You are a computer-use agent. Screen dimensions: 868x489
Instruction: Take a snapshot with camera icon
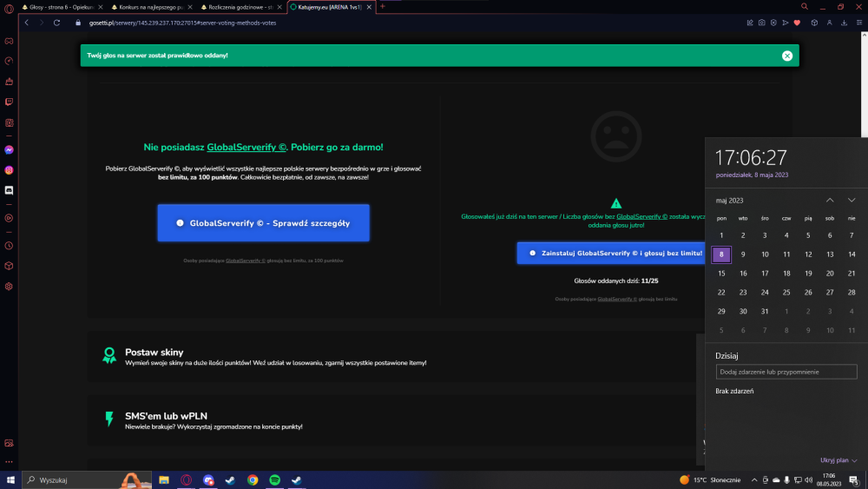pyautogui.click(x=762, y=23)
